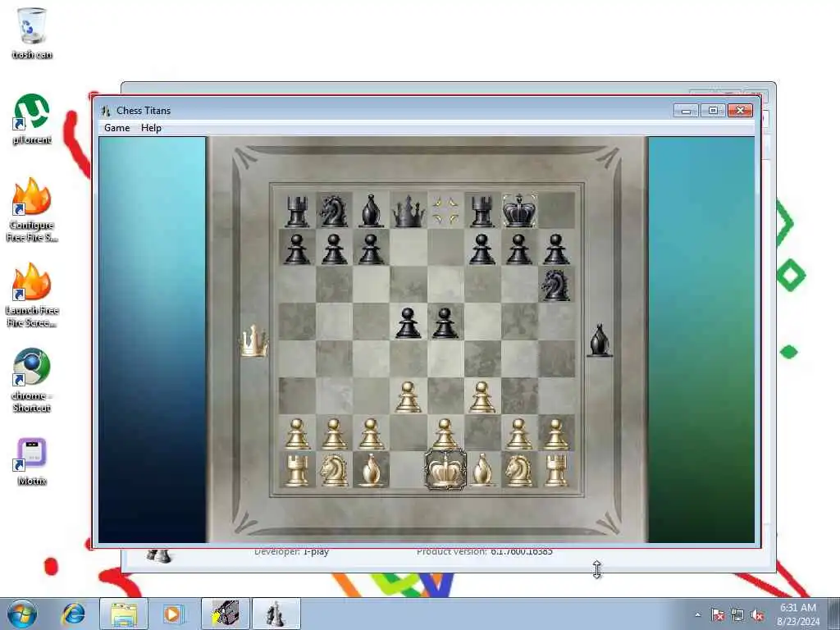
Task: Open Windows Media Player from taskbar
Action: pyautogui.click(x=172, y=614)
